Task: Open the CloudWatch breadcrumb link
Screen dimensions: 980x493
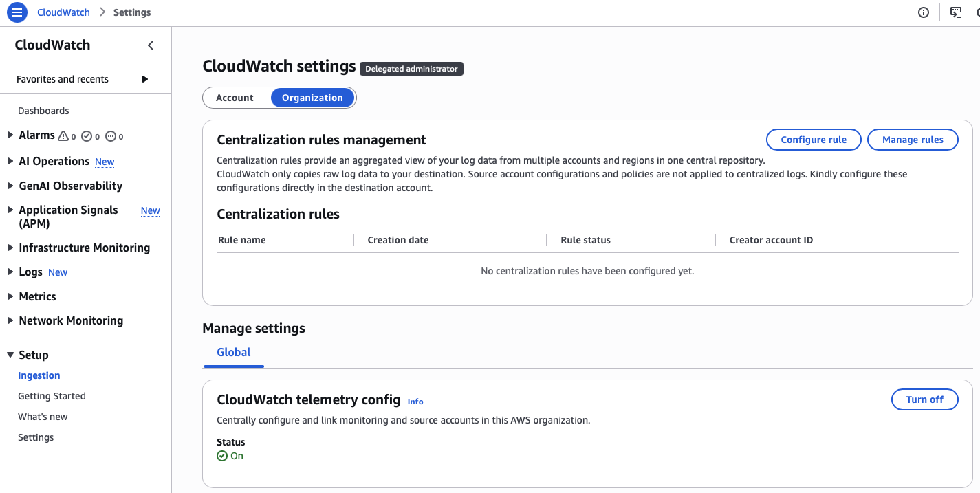Action: point(63,12)
